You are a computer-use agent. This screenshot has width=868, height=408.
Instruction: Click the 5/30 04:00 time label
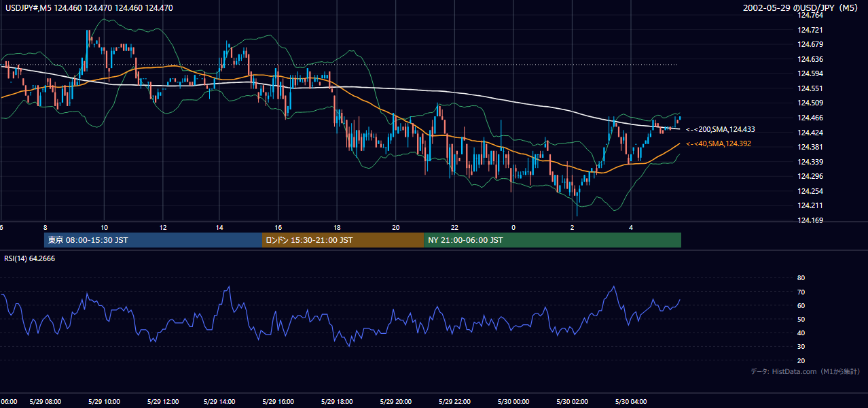(x=630, y=401)
